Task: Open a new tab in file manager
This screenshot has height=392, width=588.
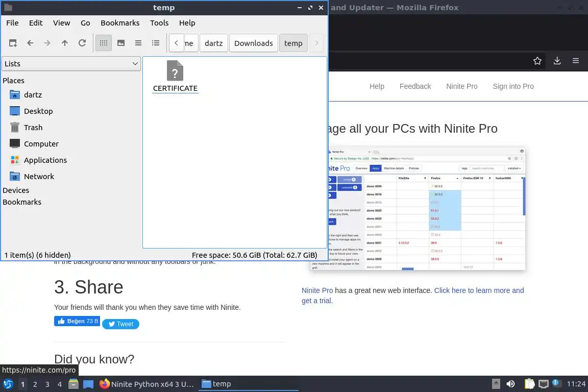Action: [13, 43]
